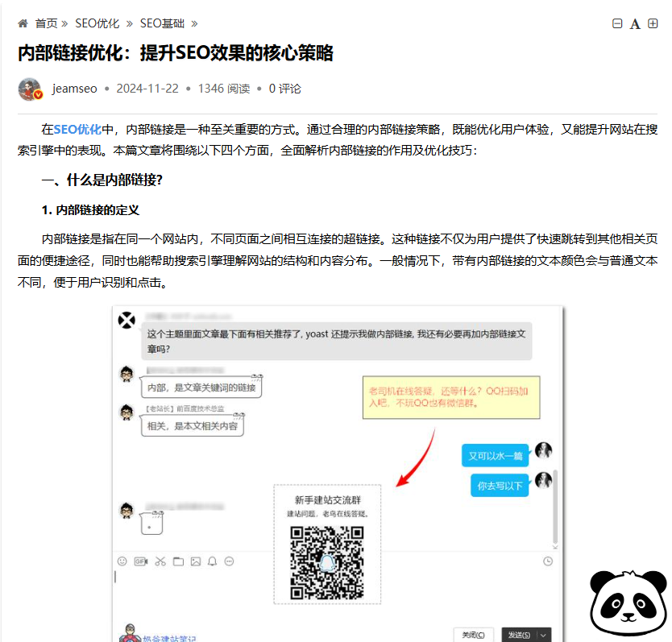Click the 关闭(C) button in chat
Viewport: 672px width, 642px height.
474,635
